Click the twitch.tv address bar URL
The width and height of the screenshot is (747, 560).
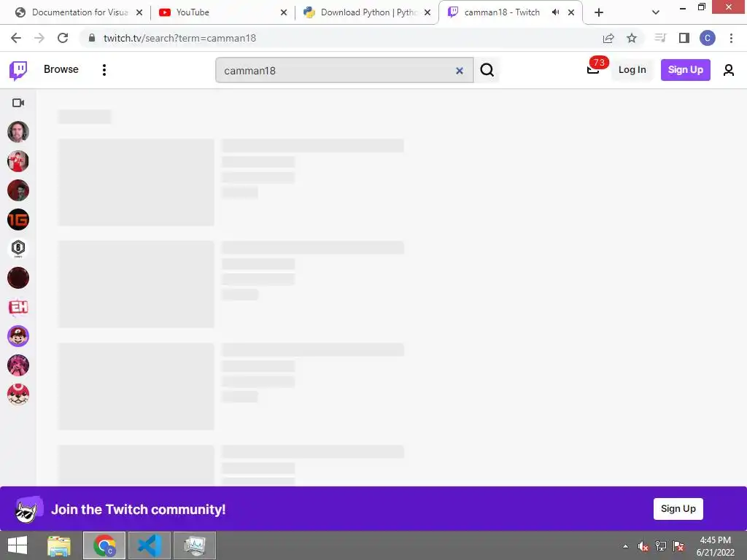180,38
